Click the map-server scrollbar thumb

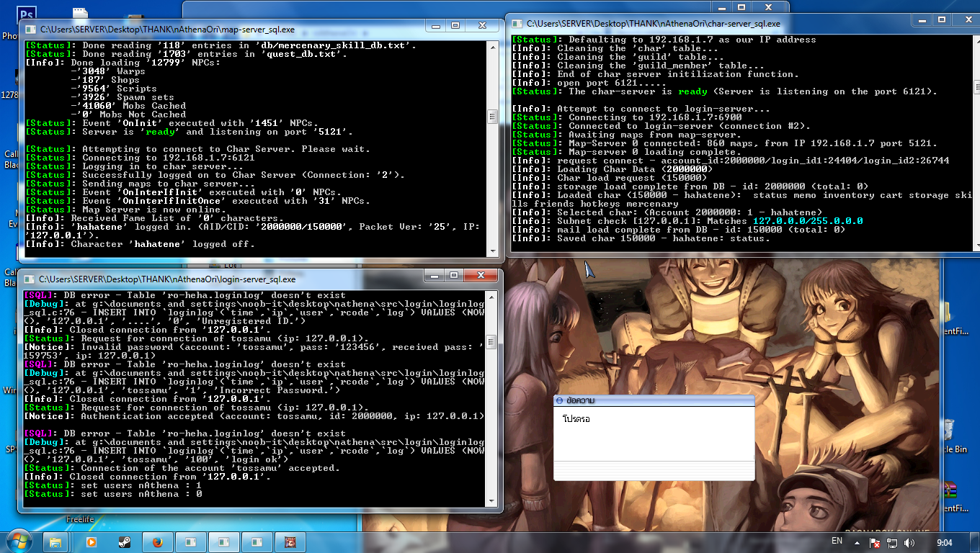click(493, 117)
